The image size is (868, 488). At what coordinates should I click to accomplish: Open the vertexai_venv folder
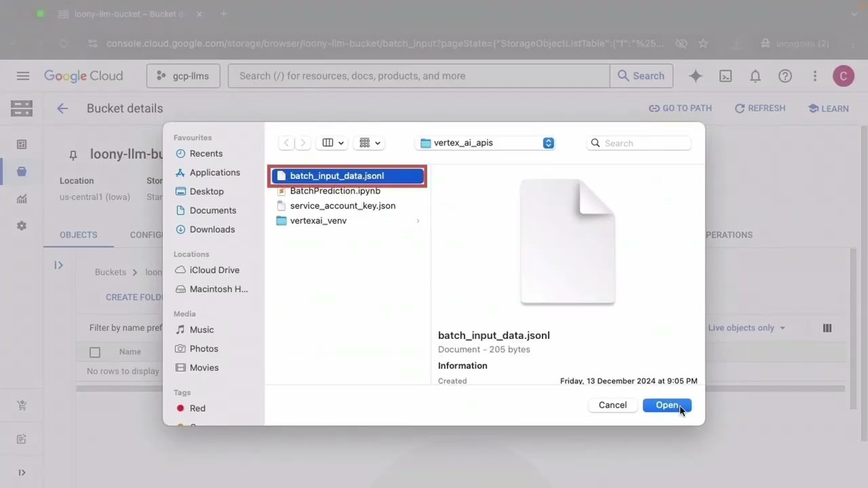(318, 221)
